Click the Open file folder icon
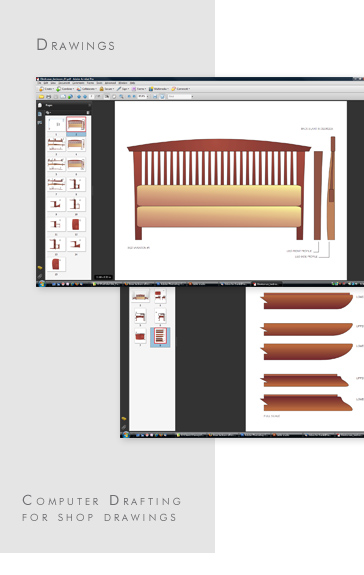364x575 pixels. click(x=41, y=97)
